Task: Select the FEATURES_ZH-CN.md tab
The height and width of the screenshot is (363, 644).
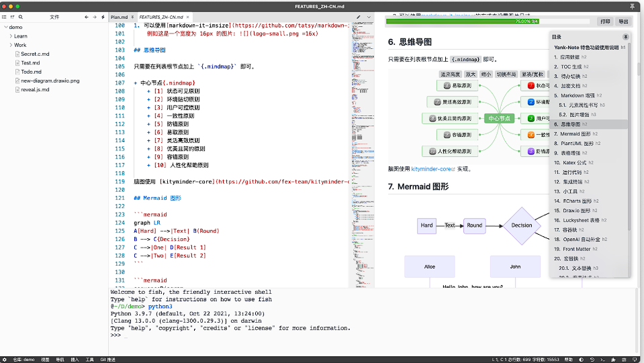Action: (x=161, y=17)
